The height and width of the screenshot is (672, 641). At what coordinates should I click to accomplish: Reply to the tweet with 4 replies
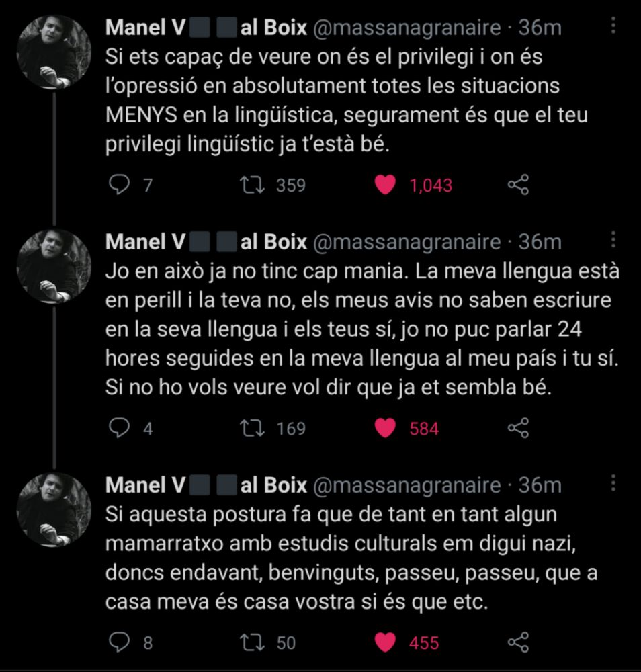coord(119,428)
